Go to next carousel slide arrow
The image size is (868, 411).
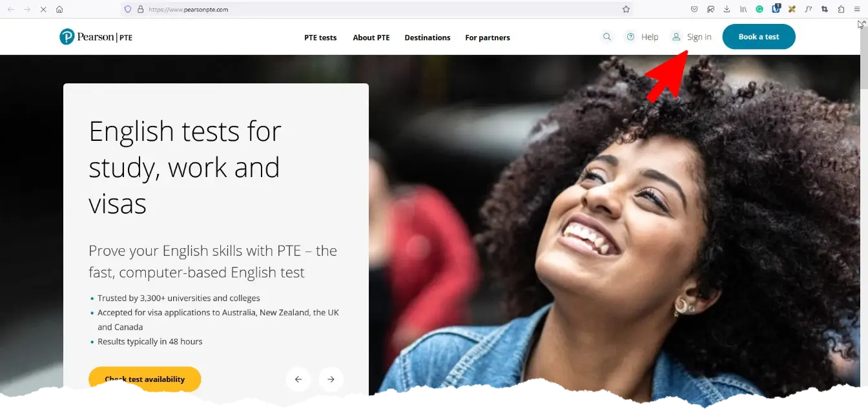pyautogui.click(x=331, y=379)
